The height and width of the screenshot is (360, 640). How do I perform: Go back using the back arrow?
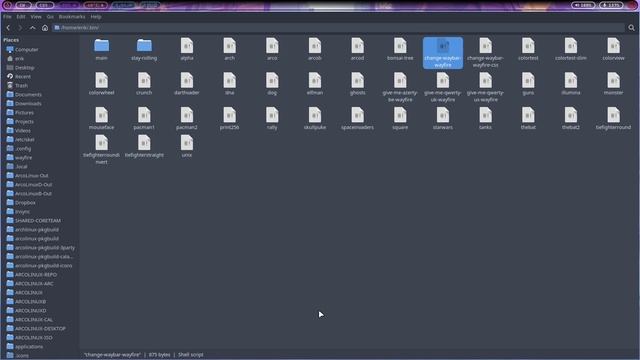(x=8, y=28)
